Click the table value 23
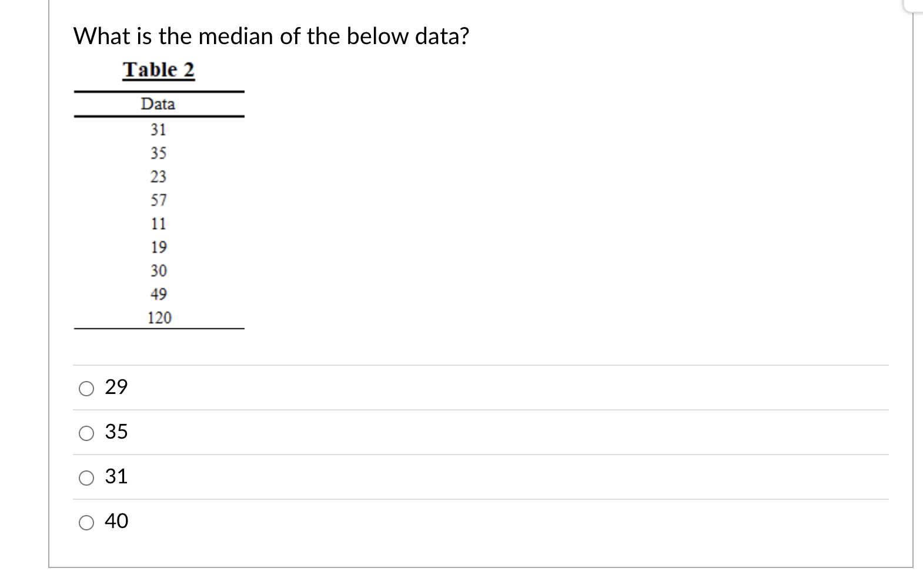The width and height of the screenshot is (923, 588). click(x=158, y=177)
